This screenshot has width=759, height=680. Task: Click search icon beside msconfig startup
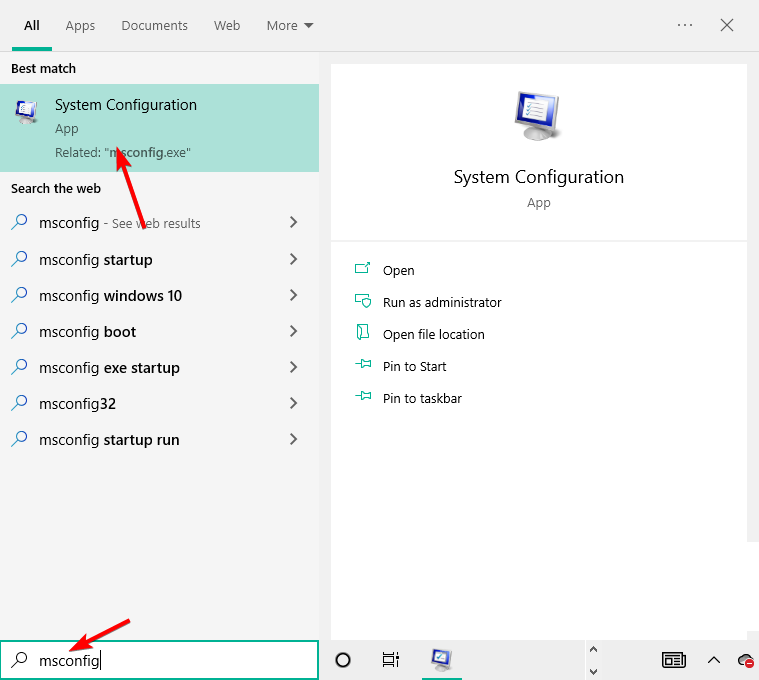pyautogui.click(x=19, y=259)
